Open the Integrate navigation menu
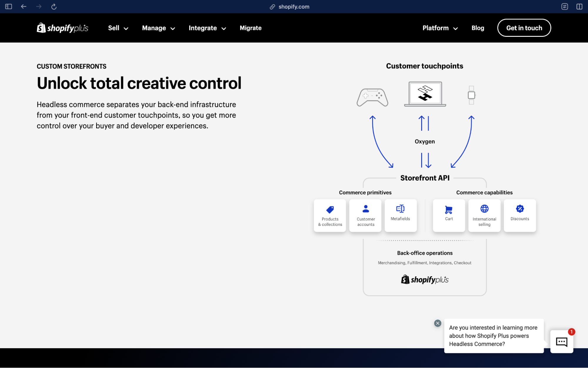The image size is (588, 368). pos(207,28)
